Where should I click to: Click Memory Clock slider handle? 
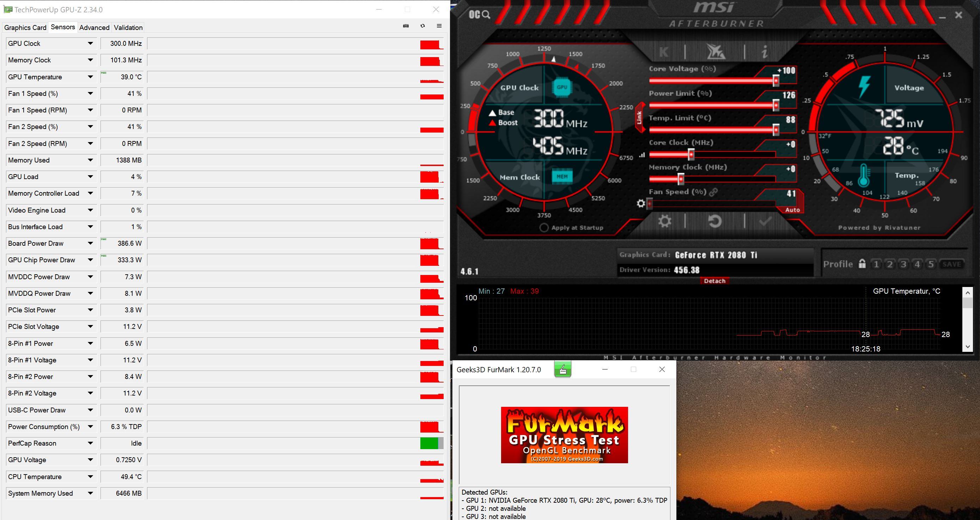click(681, 179)
